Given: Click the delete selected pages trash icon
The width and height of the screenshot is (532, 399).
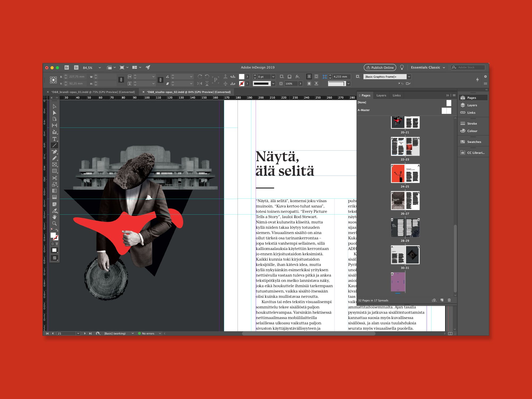Looking at the screenshot, I should [449, 300].
